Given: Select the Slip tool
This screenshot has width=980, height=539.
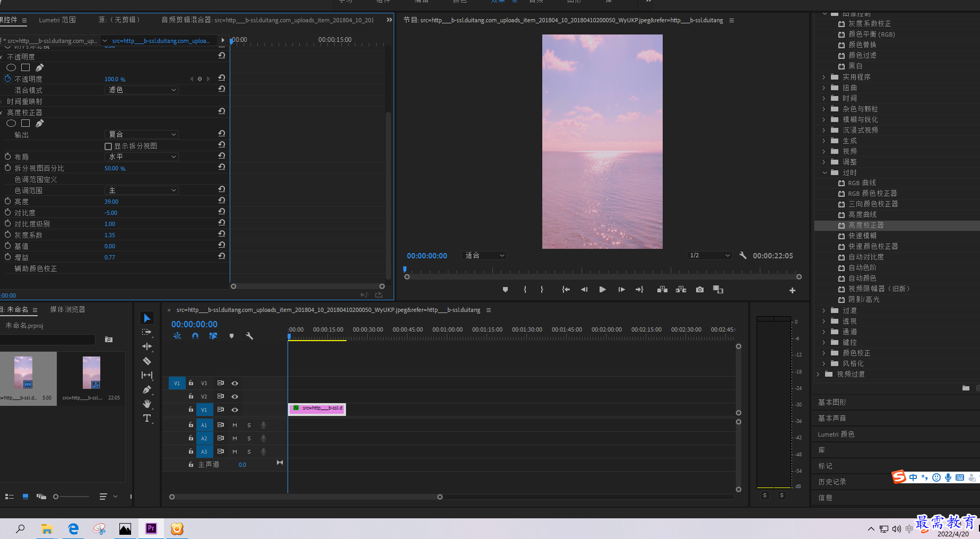Looking at the screenshot, I should tap(147, 375).
